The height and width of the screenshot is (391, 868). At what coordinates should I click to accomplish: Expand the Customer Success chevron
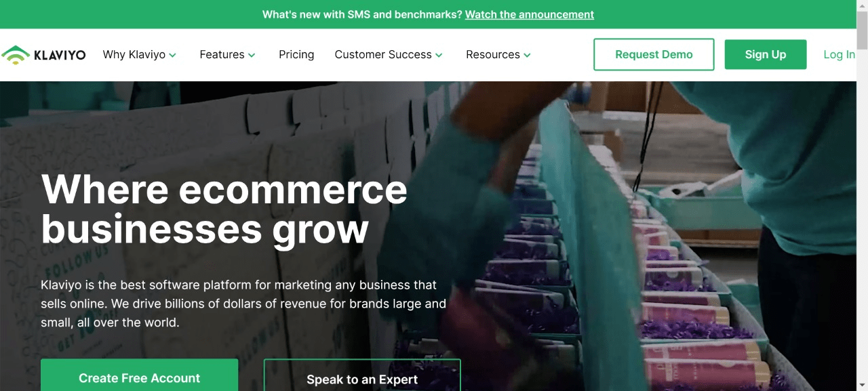439,55
